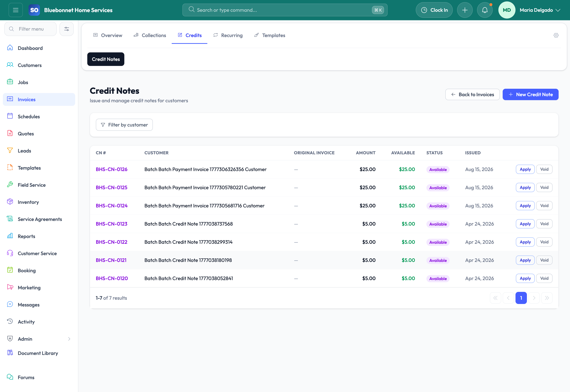Open the notifications bell
The image size is (570, 392).
coord(484,10)
